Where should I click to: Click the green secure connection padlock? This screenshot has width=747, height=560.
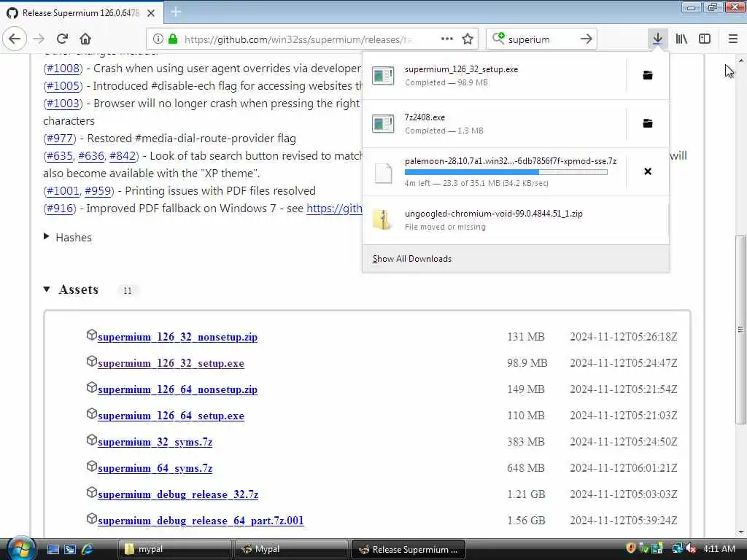click(173, 39)
